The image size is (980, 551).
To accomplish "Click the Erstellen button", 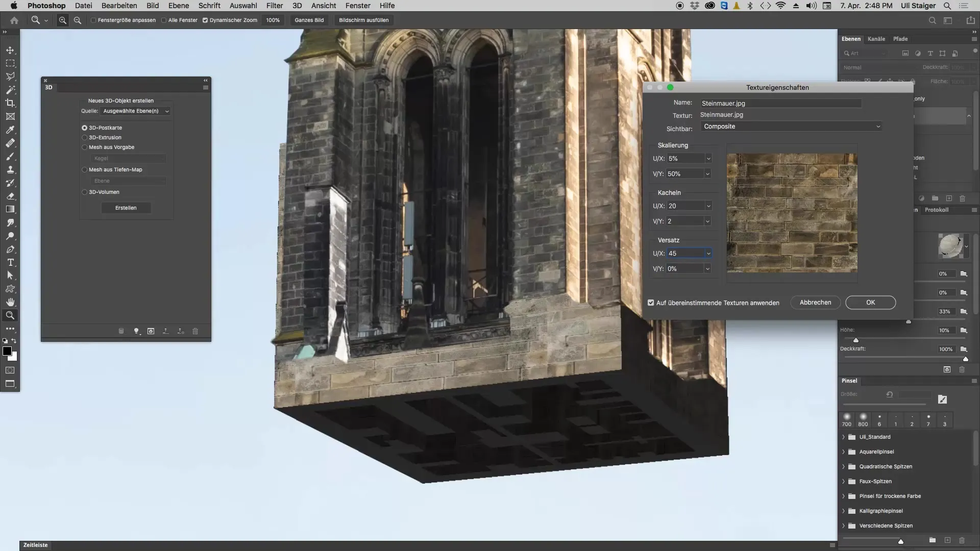I will tap(126, 208).
